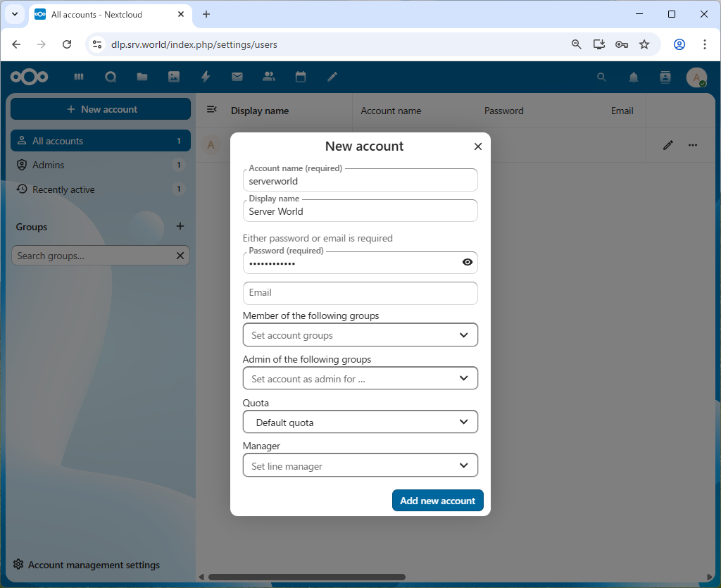The width and height of the screenshot is (721, 588).
Task: Open the Contacts app people icon
Action: 268,77
